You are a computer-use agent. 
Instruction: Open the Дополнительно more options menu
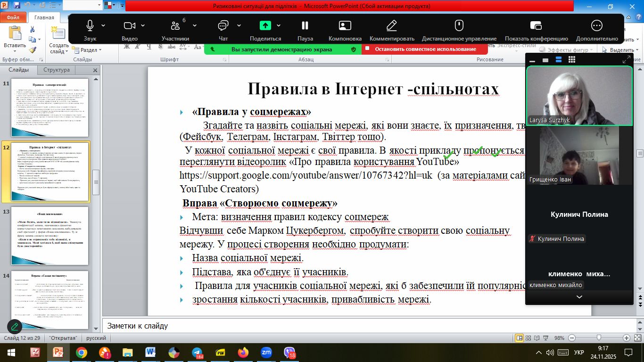[596, 26]
